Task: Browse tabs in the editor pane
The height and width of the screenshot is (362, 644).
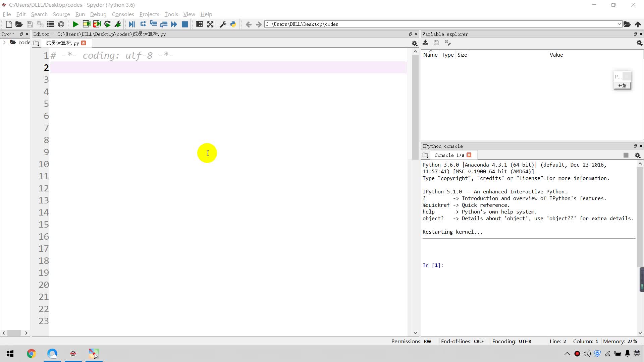Action: pos(37,43)
